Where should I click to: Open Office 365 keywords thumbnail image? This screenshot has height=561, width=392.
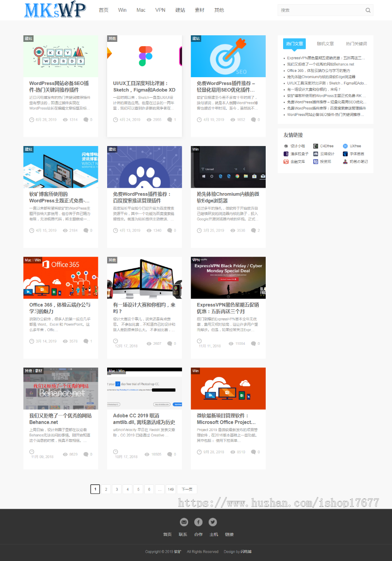point(61,278)
